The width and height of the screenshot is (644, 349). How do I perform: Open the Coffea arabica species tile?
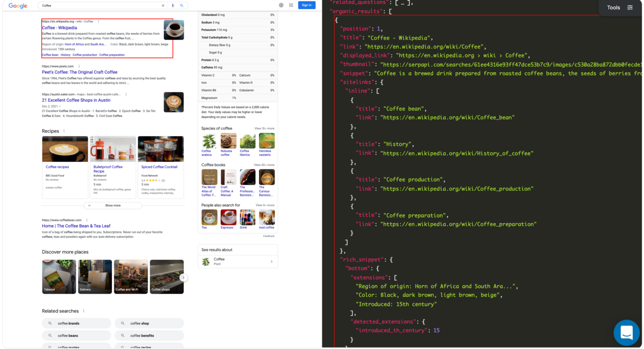[x=209, y=145]
